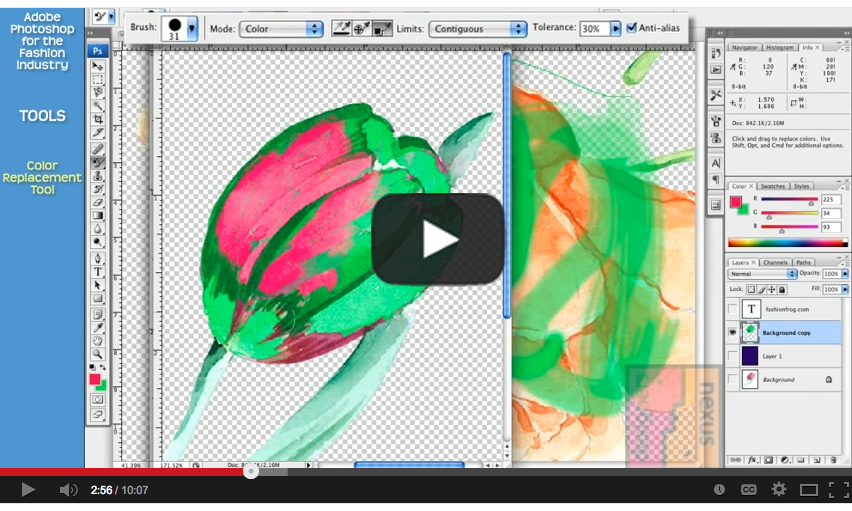Select the Dodge tool
The width and height of the screenshot is (852, 511).
98,242
